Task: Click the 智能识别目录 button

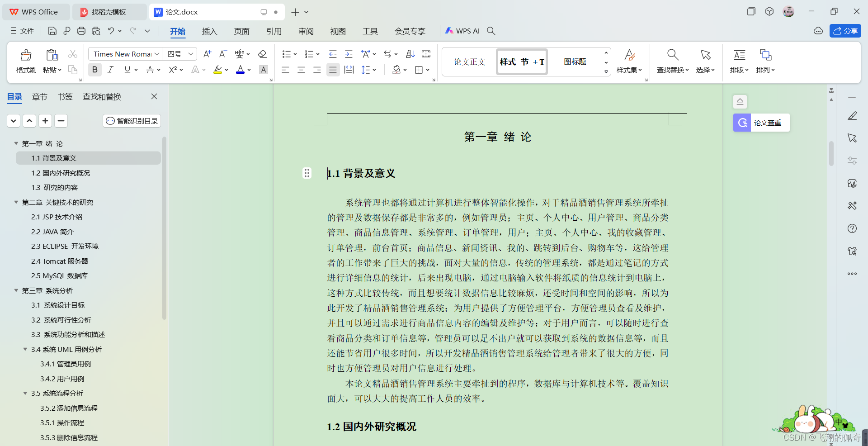Action: click(132, 121)
